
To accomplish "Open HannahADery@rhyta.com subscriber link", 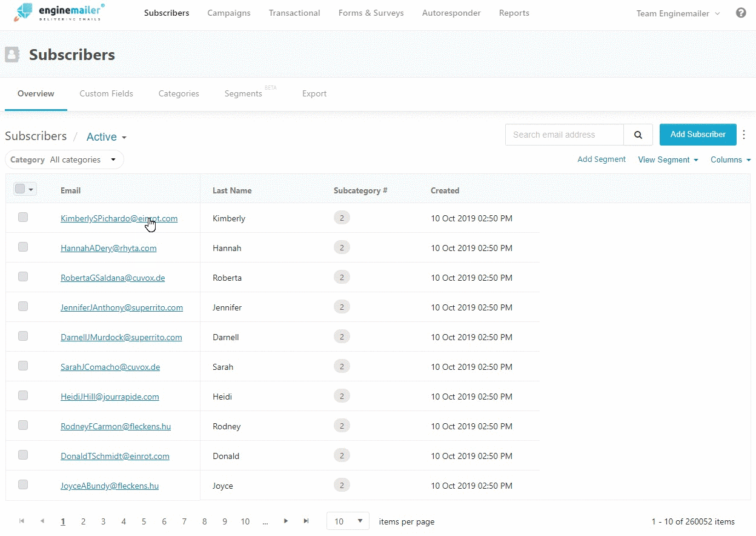I will click(108, 248).
